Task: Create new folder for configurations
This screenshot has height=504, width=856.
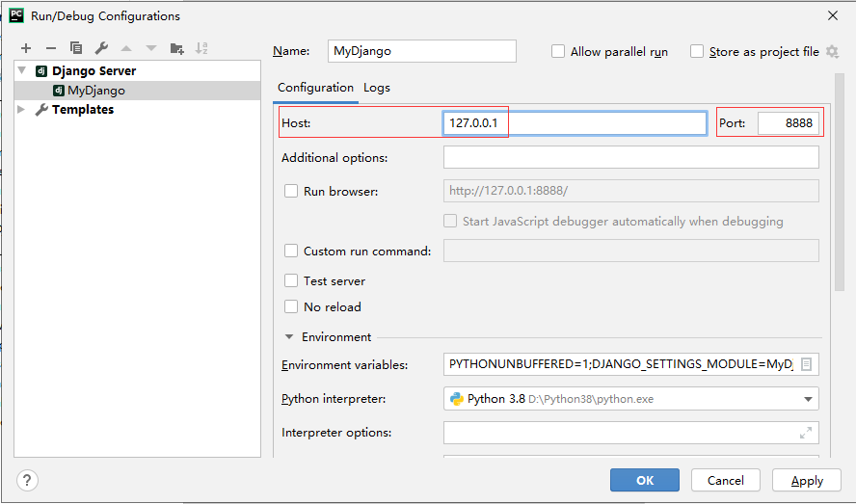Action: [x=176, y=48]
